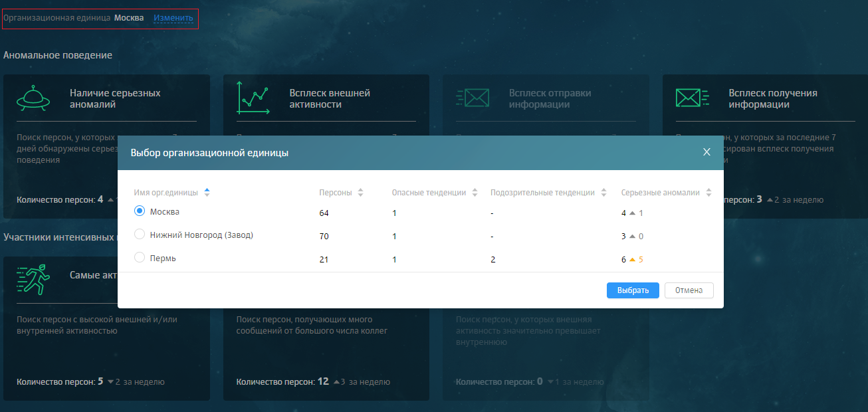Click the Всплеск отправки информации card title

click(550, 98)
